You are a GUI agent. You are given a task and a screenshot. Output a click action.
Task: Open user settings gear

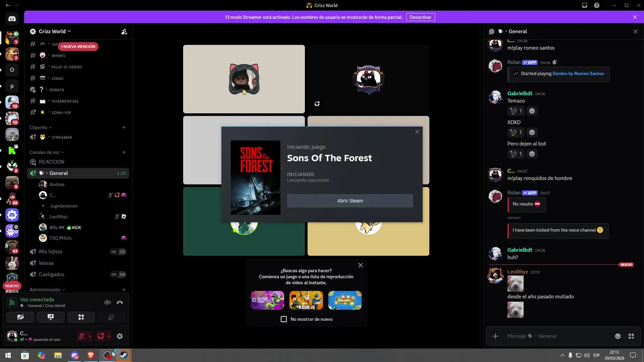click(120, 336)
